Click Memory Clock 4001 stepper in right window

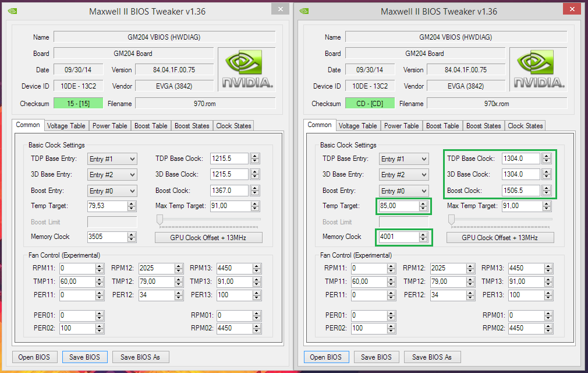tap(423, 237)
